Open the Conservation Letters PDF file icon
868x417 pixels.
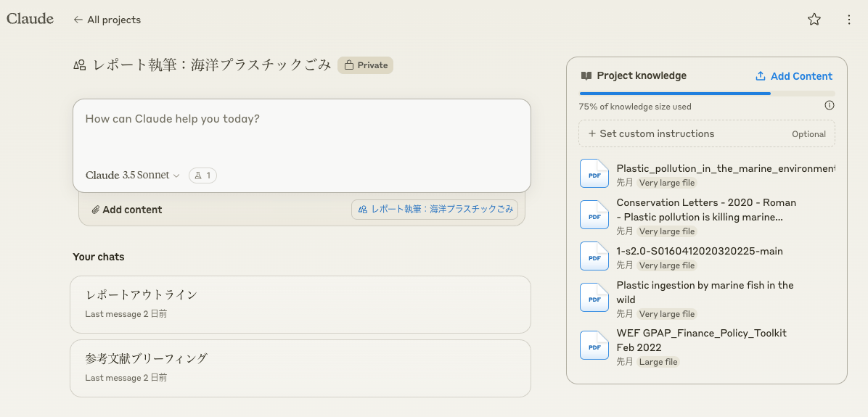tap(594, 215)
